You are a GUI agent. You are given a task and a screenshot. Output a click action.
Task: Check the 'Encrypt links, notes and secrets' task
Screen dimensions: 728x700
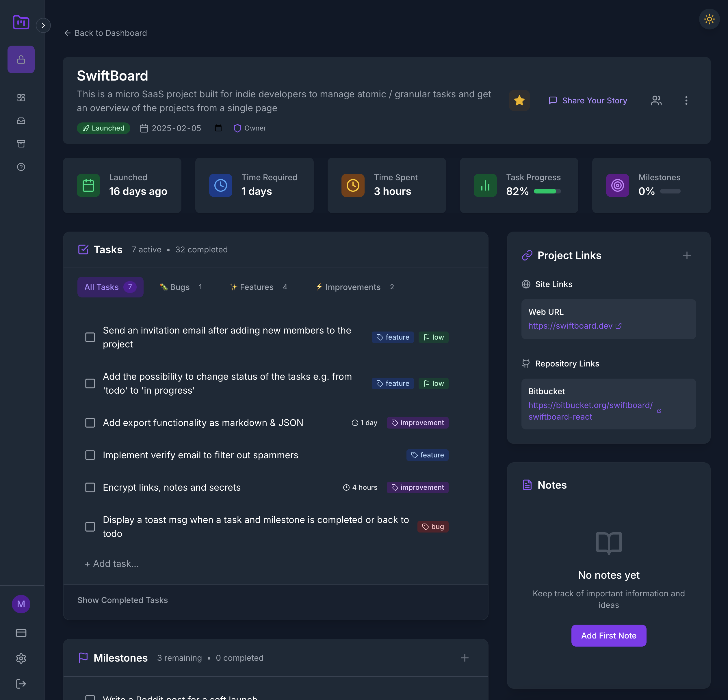click(90, 487)
